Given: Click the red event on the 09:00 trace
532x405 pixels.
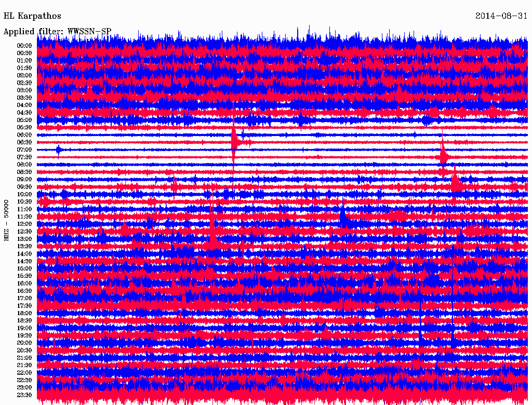Looking at the screenshot, I should [455, 182].
